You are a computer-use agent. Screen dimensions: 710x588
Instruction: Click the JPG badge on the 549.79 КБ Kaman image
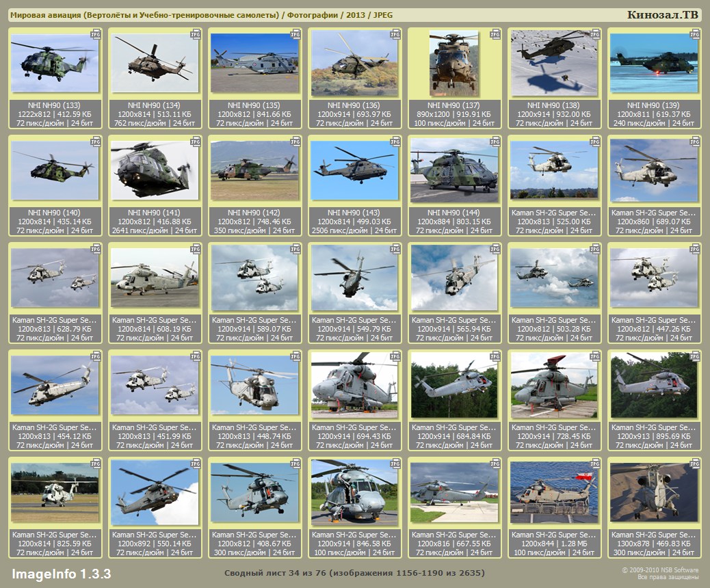(395, 249)
